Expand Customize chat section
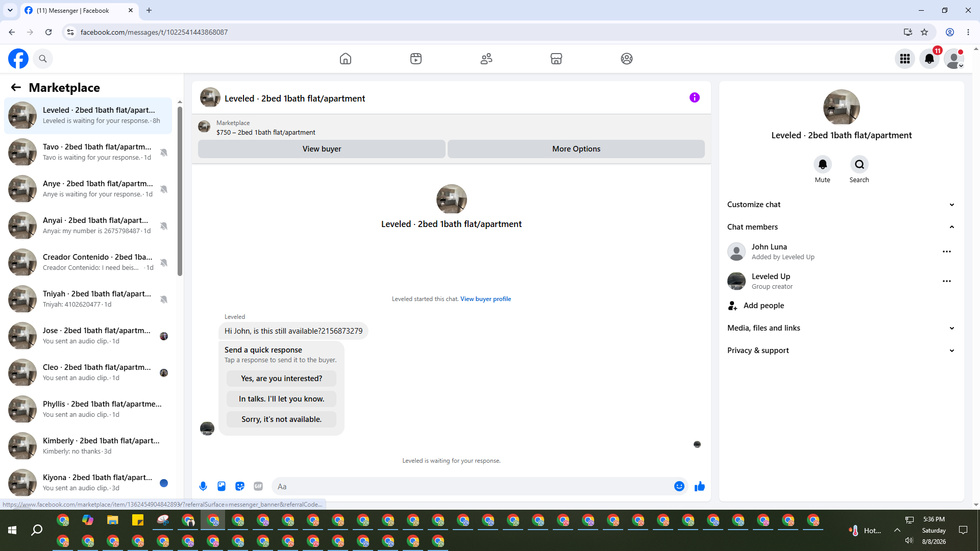The height and width of the screenshot is (551, 980). pos(842,205)
